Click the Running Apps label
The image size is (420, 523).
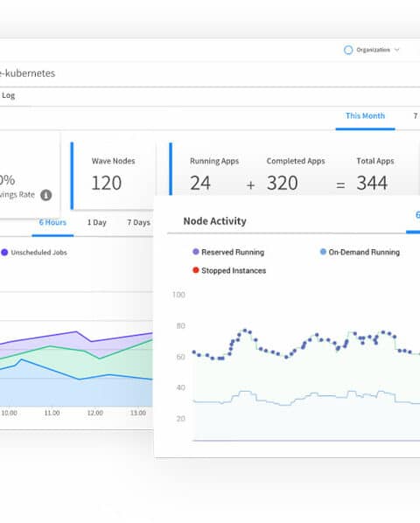(x=214, y=161)
